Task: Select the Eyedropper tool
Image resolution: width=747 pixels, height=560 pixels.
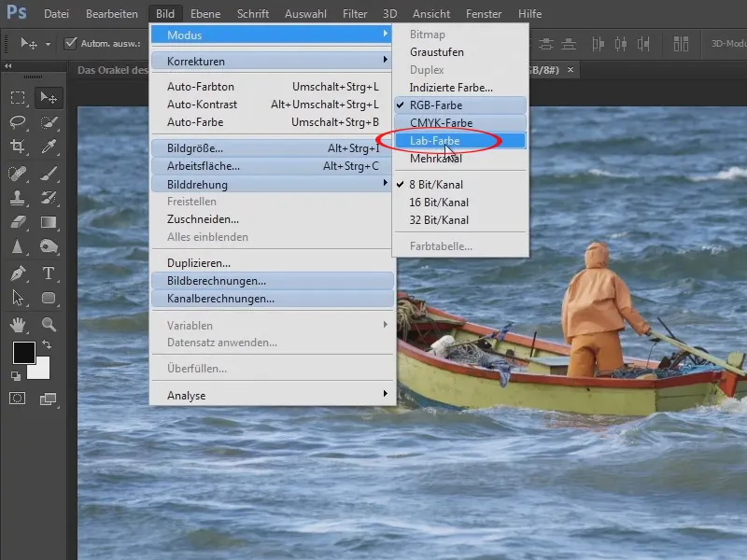Action: pyautogui.click(x=49, y=147)
